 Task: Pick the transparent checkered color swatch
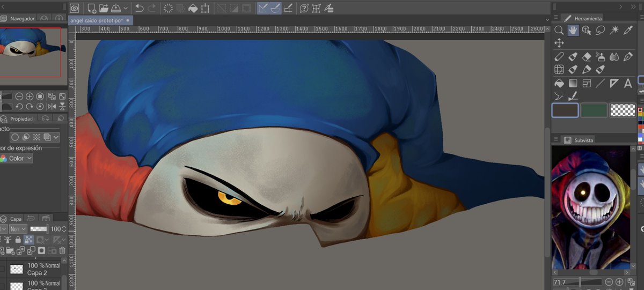pos(623,110)
